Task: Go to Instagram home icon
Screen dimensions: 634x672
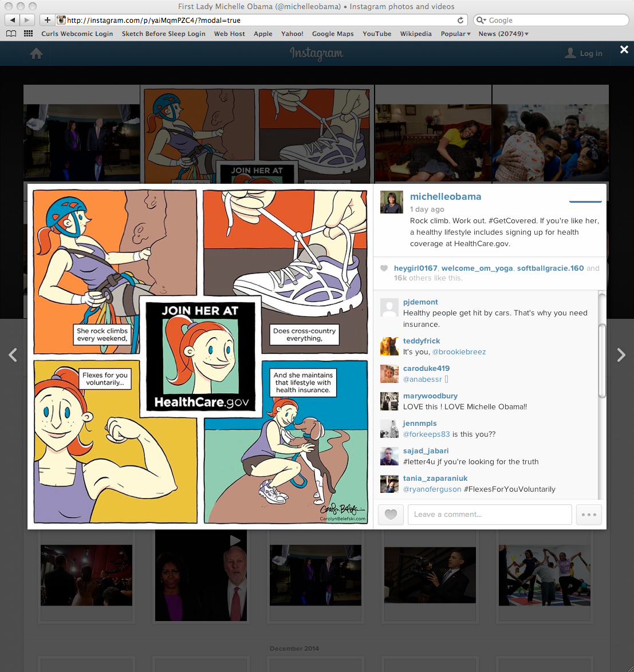Action: coord(37,54)
